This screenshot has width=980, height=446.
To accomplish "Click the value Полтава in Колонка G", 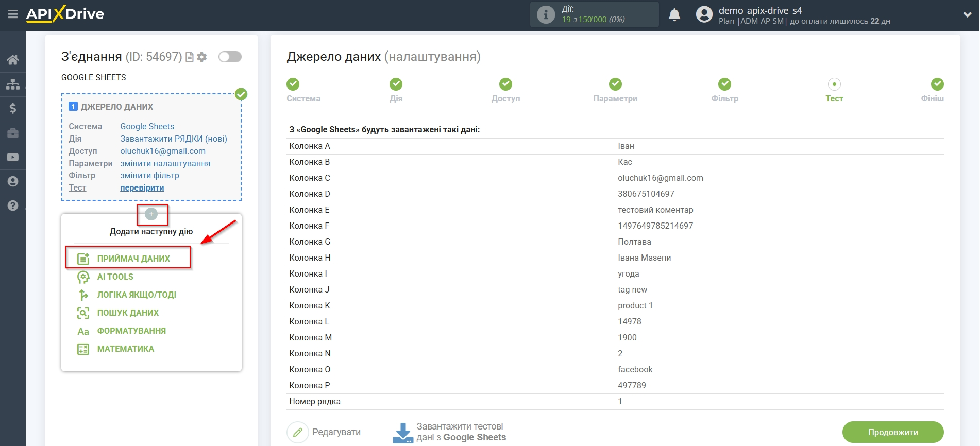I will [634, 242].
